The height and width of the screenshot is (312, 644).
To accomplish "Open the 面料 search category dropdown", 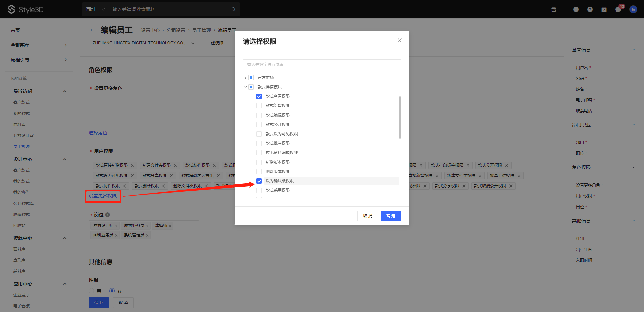I will pos(95,9).
